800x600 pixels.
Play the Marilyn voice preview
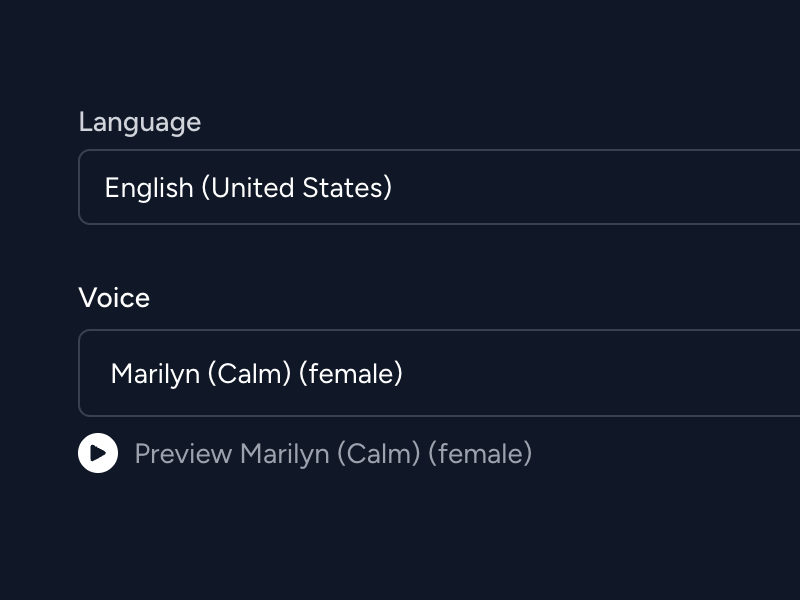pos(98,453)
